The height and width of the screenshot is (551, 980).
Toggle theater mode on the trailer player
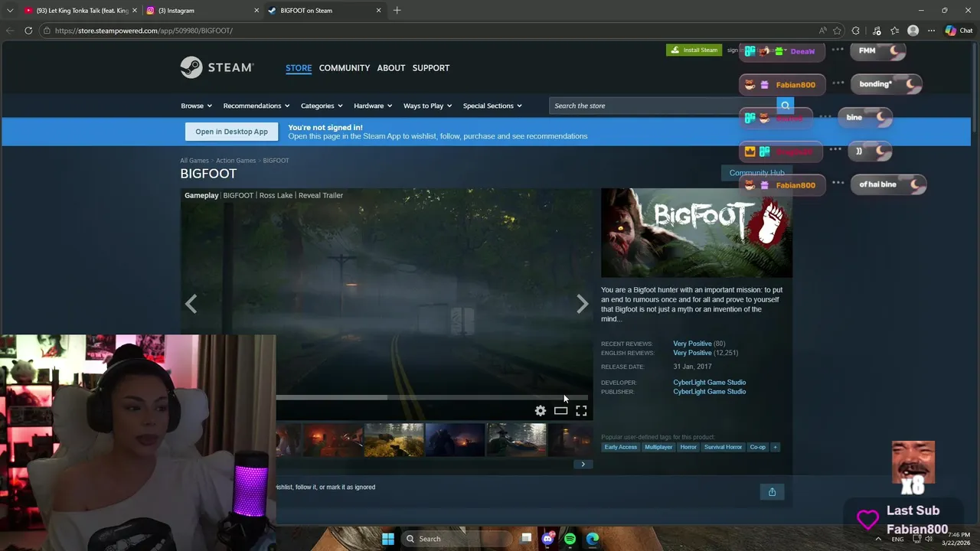(x=560, y=411)
